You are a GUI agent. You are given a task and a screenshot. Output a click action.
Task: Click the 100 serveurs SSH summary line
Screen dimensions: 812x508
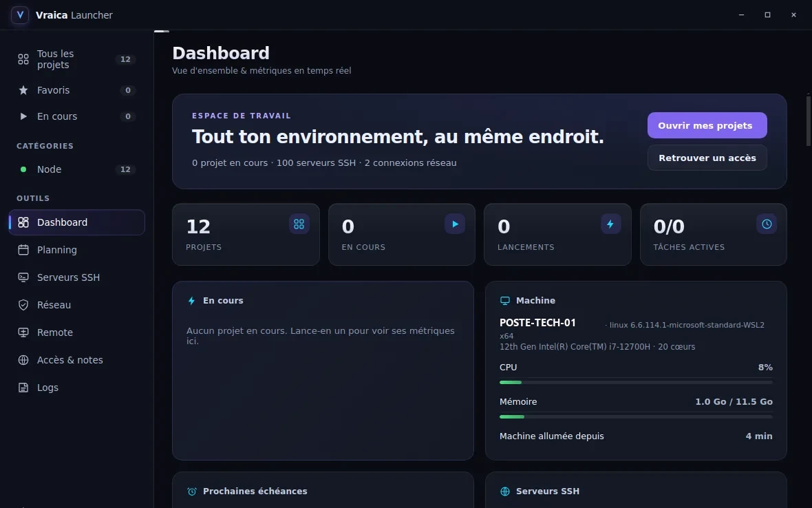324,162
